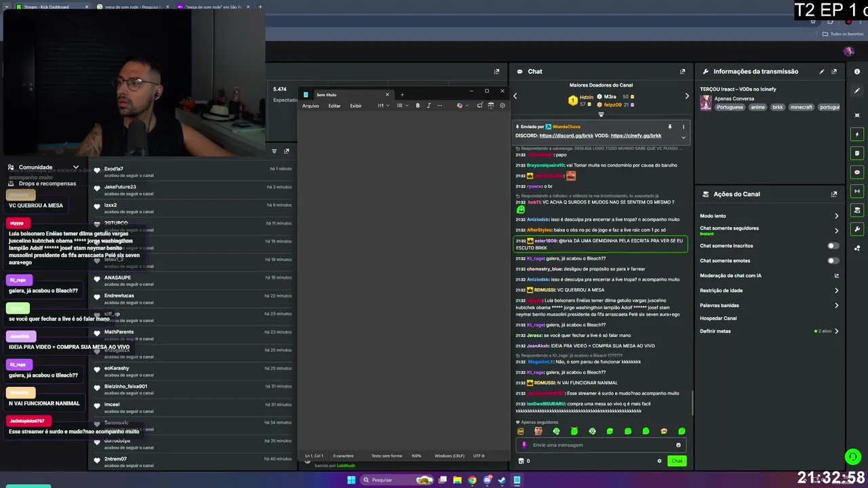Open Notepad settings gear
868x488 pixels.
[x=502, y=105]
